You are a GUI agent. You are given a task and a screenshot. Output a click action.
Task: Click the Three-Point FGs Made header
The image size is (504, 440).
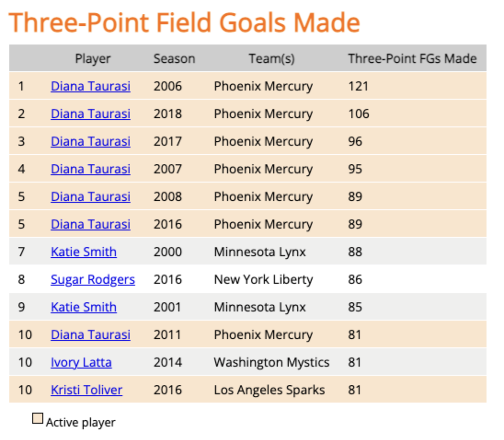pyautogui.click(x=412, y=58)
